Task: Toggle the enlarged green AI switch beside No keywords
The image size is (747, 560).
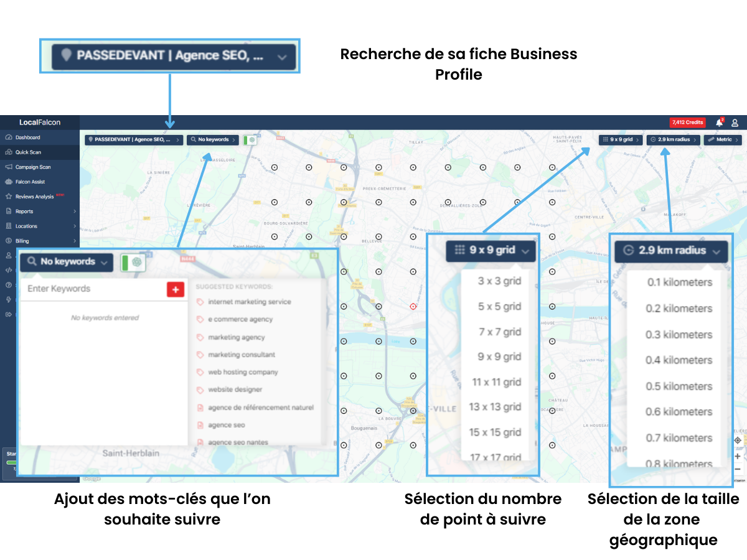Action: click(133, 263)
